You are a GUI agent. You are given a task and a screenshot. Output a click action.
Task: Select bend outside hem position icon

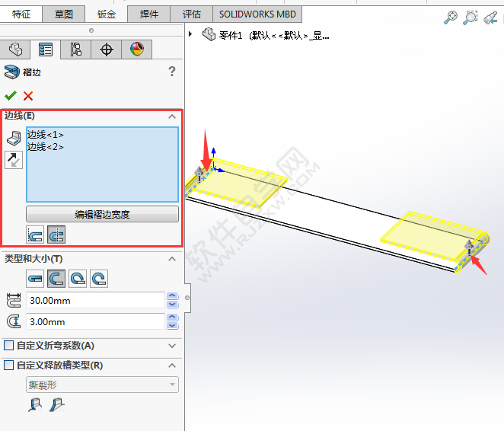(56, 235)
